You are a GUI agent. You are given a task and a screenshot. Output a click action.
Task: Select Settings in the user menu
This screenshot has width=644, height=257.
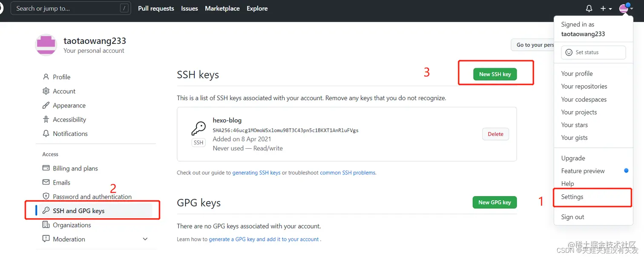[572, 197]
